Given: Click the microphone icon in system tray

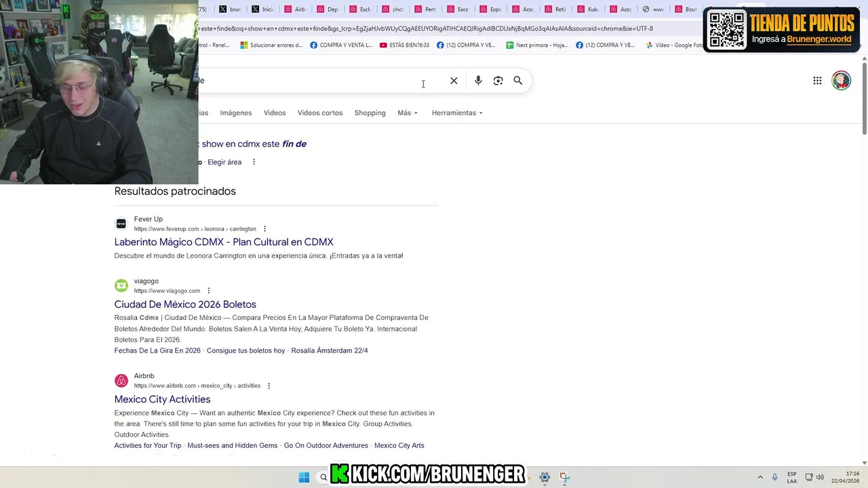Looking at the screenshot, I should click(774, 477).
